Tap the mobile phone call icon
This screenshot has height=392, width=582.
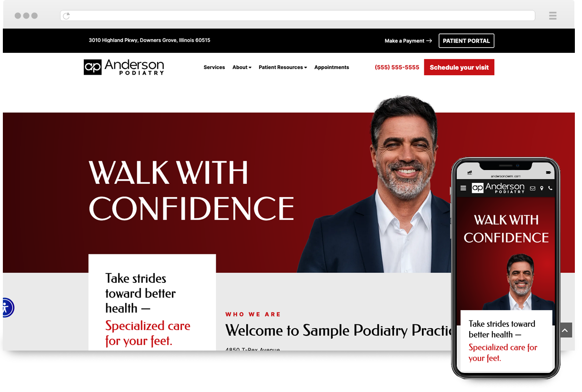[550, 188]
